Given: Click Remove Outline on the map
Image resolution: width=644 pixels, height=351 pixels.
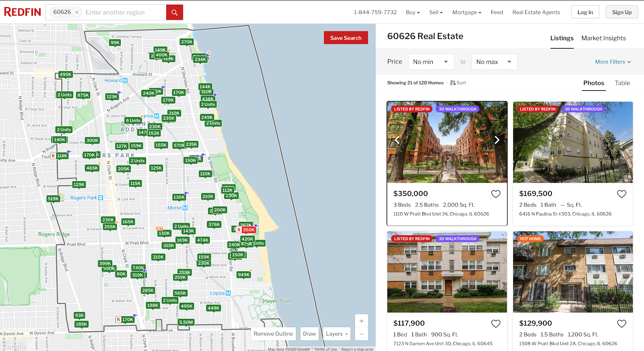Looking at the screenshot, I should point(273,334).
